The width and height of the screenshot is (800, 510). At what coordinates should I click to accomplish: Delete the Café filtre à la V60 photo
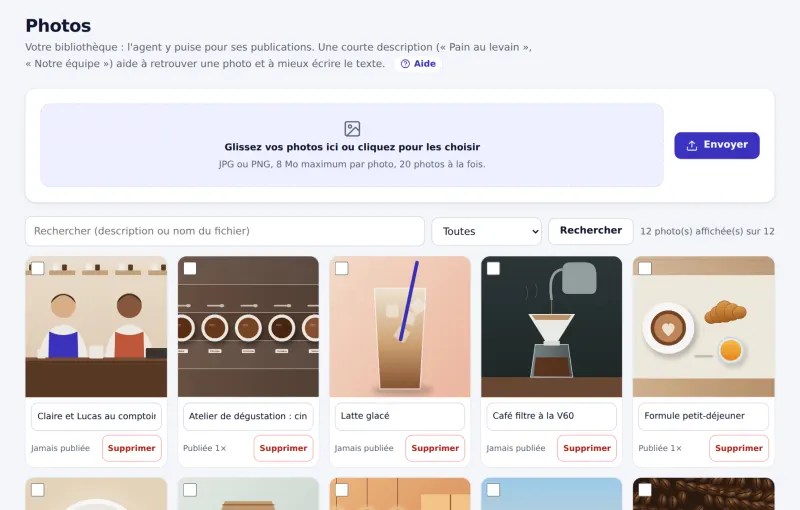click(587, 448)
